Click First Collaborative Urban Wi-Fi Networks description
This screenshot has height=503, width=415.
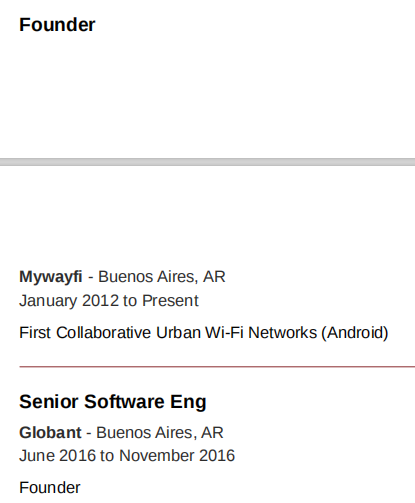[x=204, y=333]
